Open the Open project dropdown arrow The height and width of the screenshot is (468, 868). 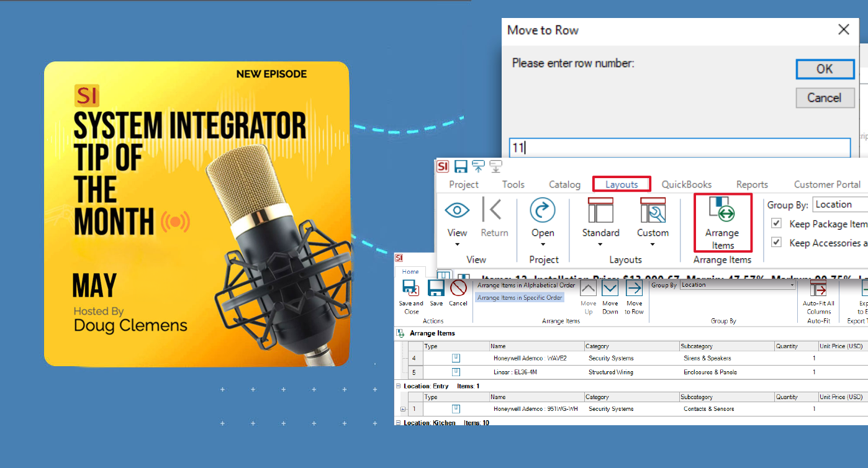coord(543,245)
